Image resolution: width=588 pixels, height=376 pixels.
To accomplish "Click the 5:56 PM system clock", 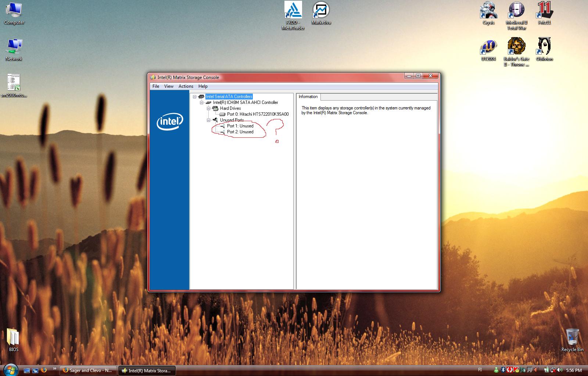I will [x=574, y=370].
